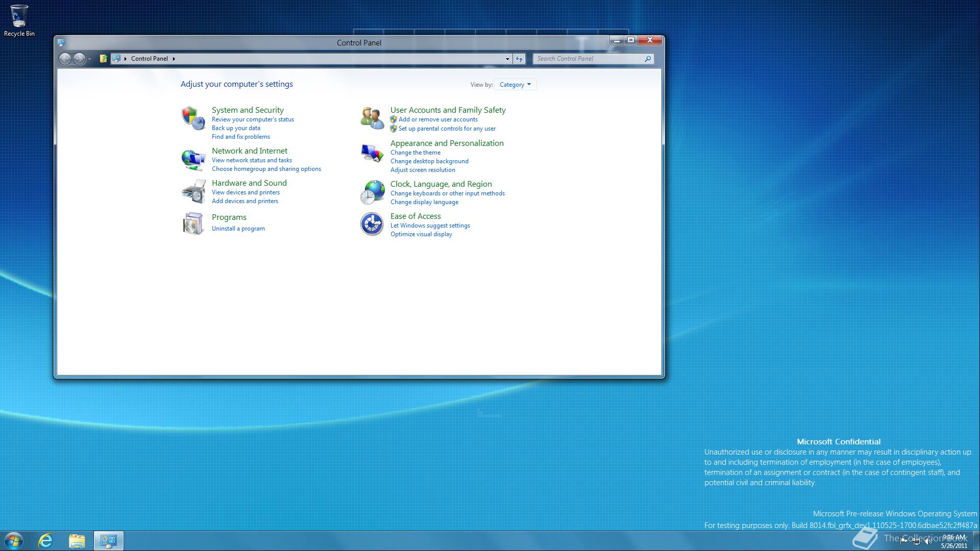980x551 pixels.
Task: Open Hardware and Sound heading
Action: point(249,183)
